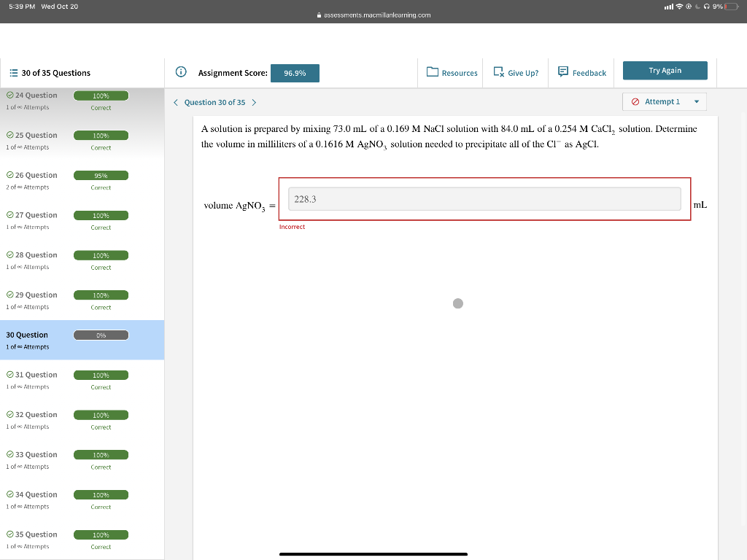
Task: Click the checkmark icon for Question 33
Action: [9, 455]
